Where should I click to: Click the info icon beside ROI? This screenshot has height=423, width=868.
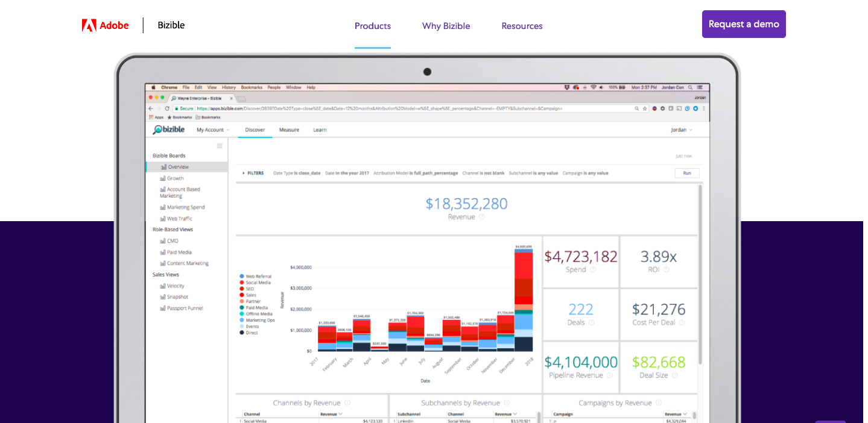click(x=667, y=270)
